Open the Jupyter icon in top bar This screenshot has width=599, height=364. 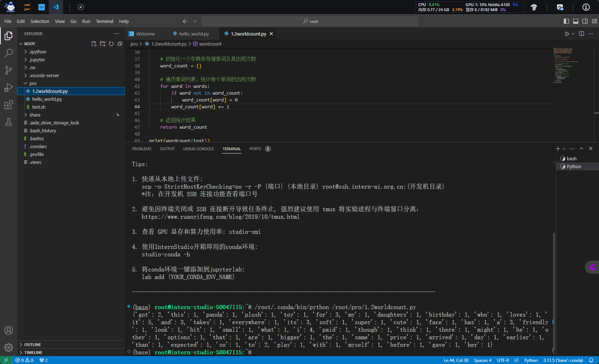[x=27, y=7]
